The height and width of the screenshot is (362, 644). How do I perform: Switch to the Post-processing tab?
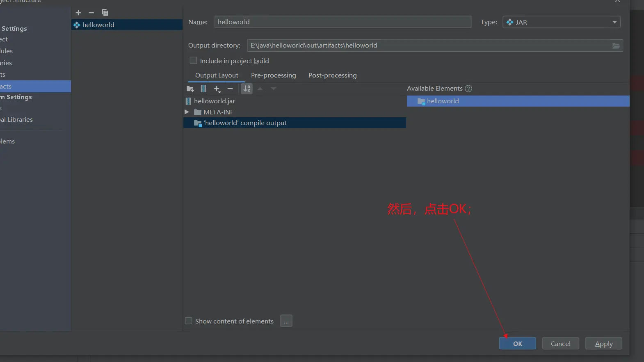click(332, 75)
